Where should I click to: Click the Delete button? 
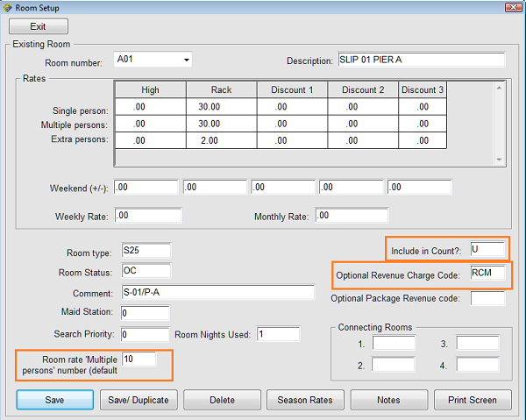(222, 400)
